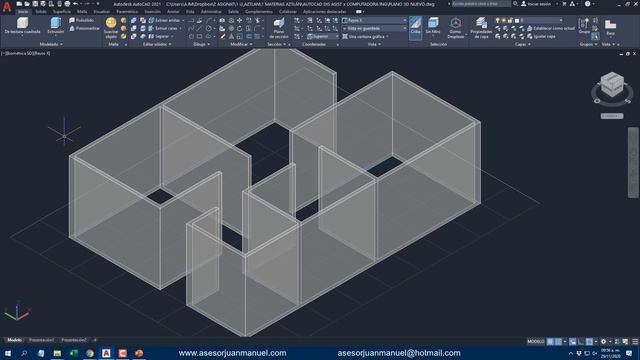Click Establecer como actual layer button

[551, 28]
